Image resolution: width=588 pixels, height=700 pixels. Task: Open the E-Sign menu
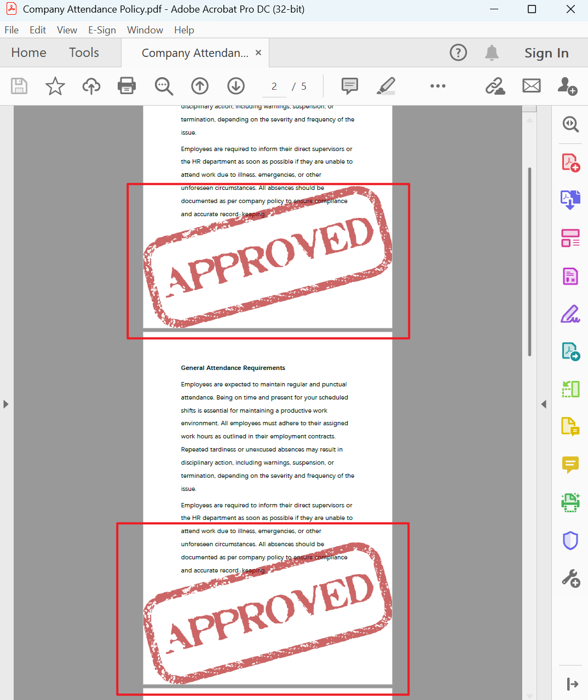102,30
